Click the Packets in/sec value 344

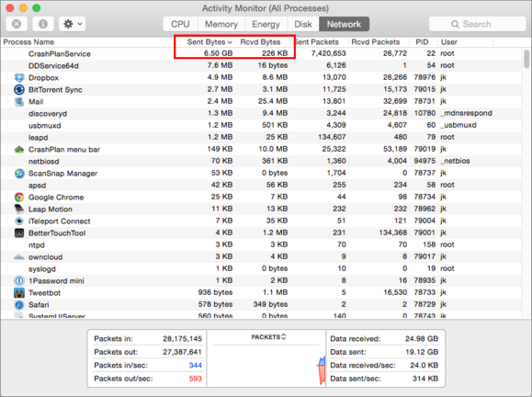pos(196,365)
